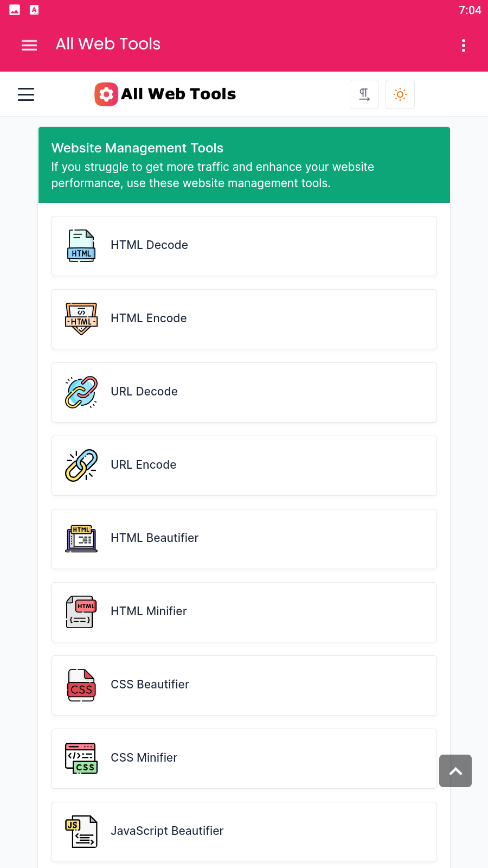The width and height of the screenshot is (488, 868).
Task: Click the HTML Encode shield icon
Action: [x=81, y=319]
